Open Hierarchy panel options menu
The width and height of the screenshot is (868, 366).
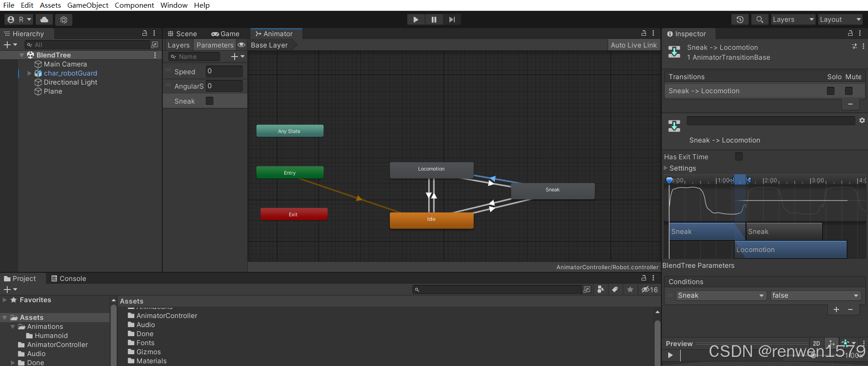pyautogui.click(x=154, y=33)
